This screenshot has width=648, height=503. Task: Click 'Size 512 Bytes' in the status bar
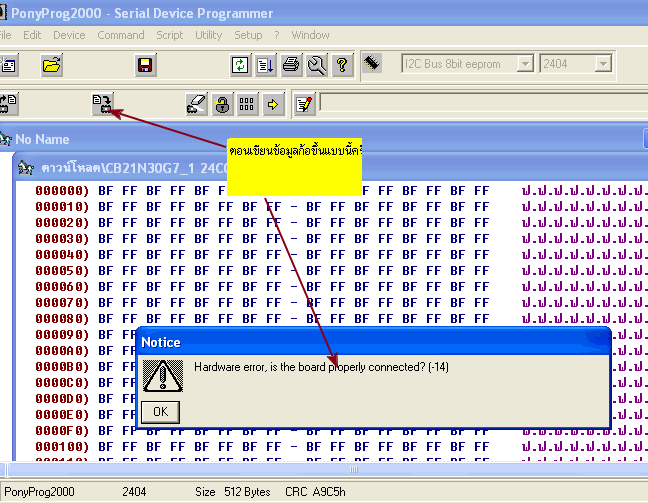(x=233, y=492)
